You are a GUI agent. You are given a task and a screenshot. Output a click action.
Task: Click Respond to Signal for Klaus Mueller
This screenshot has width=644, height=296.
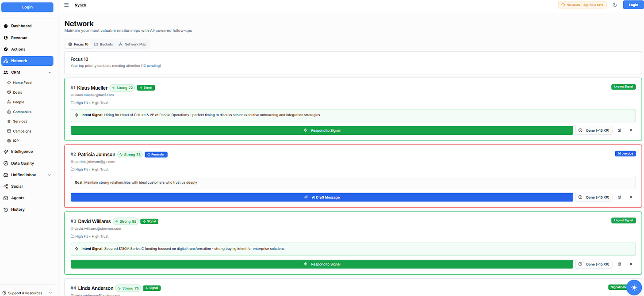(x=322, y=130)
